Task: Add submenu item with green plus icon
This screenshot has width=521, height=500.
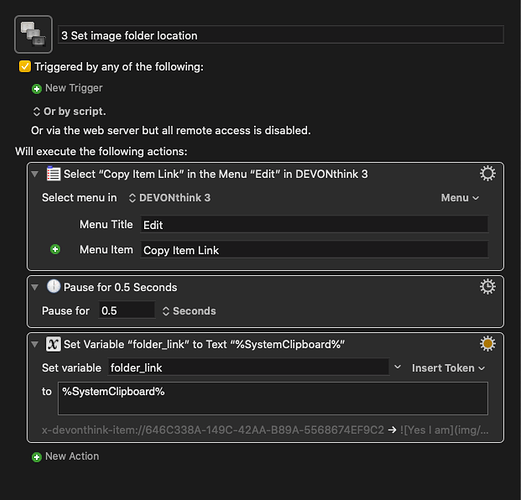Action: pyautogui.click(x=55, y=249)
